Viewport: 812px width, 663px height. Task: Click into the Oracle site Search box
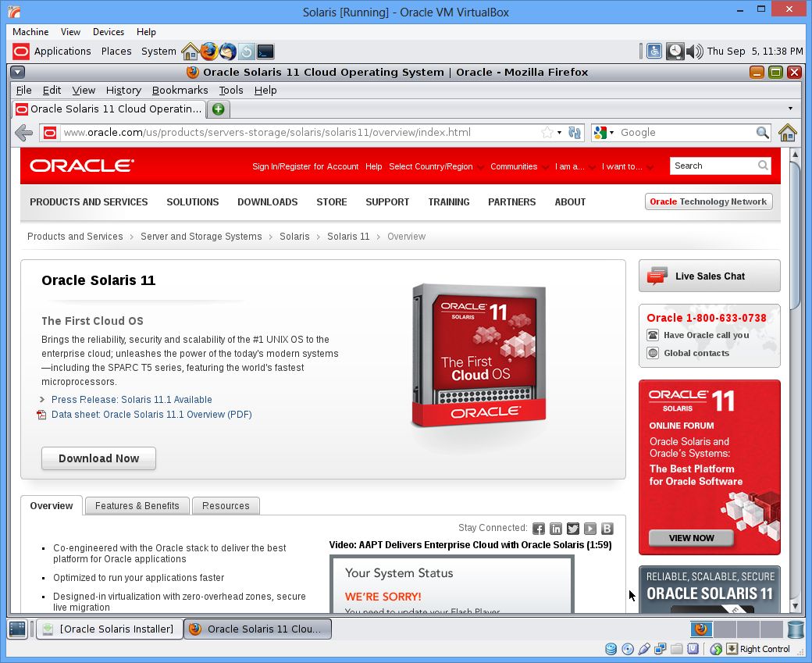click(714, 166)
